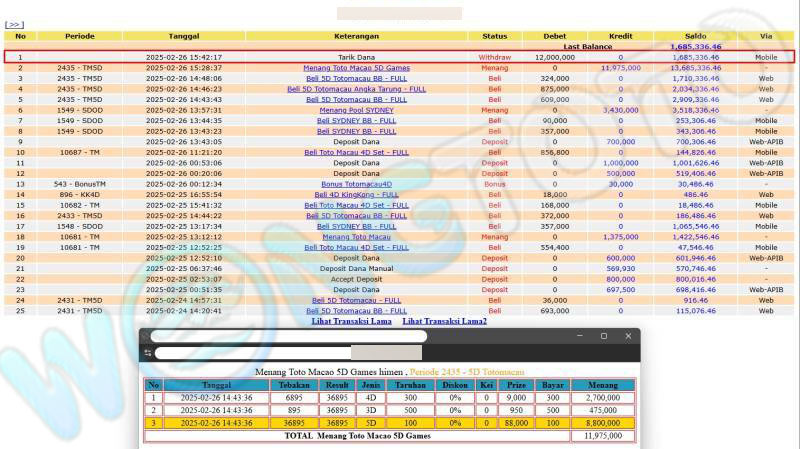This screenshot has height=449, width=800.
Task: Click the Tanggal column header in main table
Action: pyautogui.click(x=184, y=36)
